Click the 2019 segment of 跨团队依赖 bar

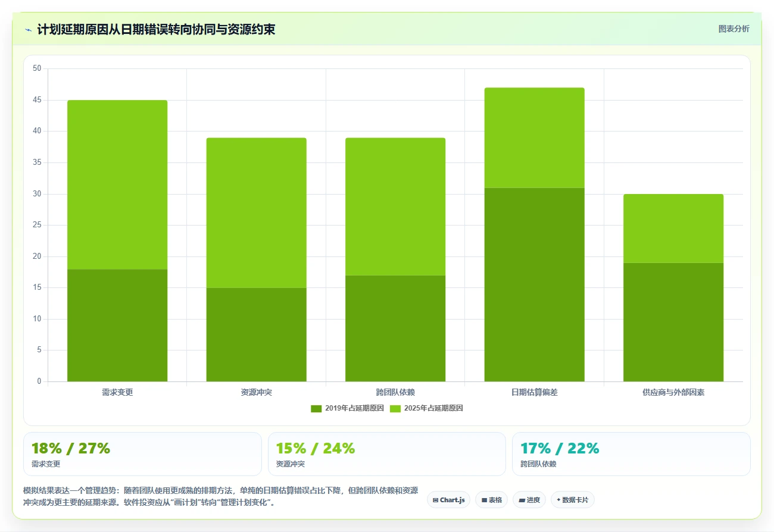(395, 328)
